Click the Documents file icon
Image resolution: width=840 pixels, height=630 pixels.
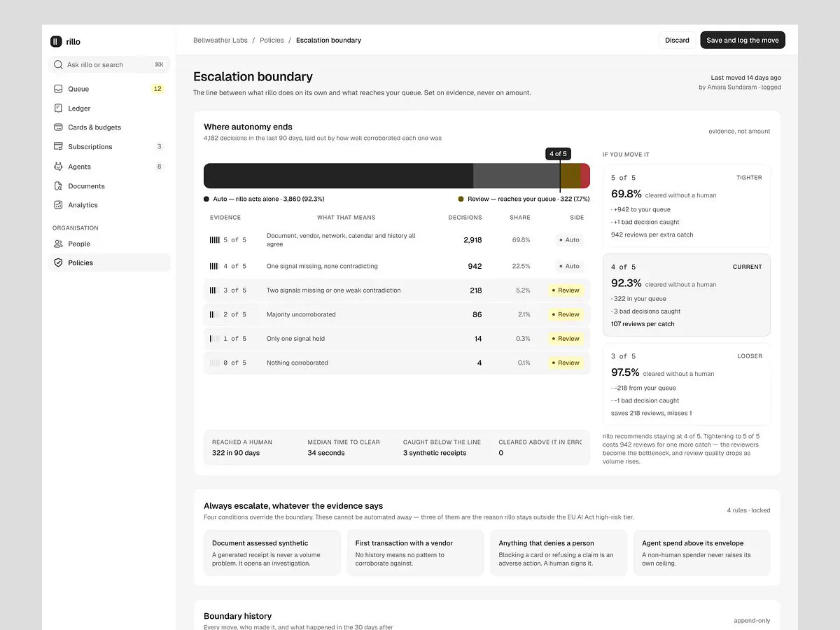(58, 186)
